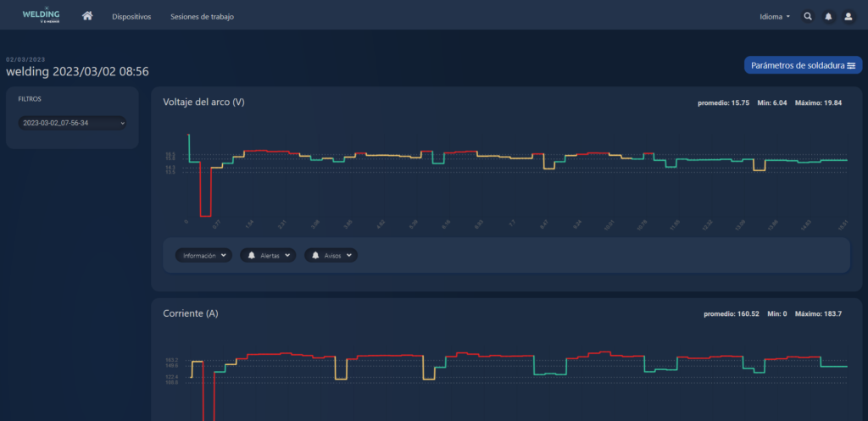Viewport: 868px width, 421px height.
Task: Open Sesiones de trabajo menu item
Action: [202, 16]
